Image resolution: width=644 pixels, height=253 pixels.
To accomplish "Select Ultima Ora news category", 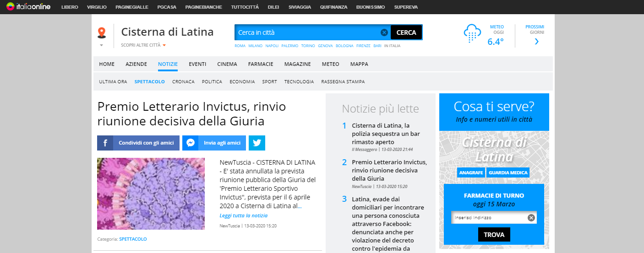I will click(x=113, y=82).
